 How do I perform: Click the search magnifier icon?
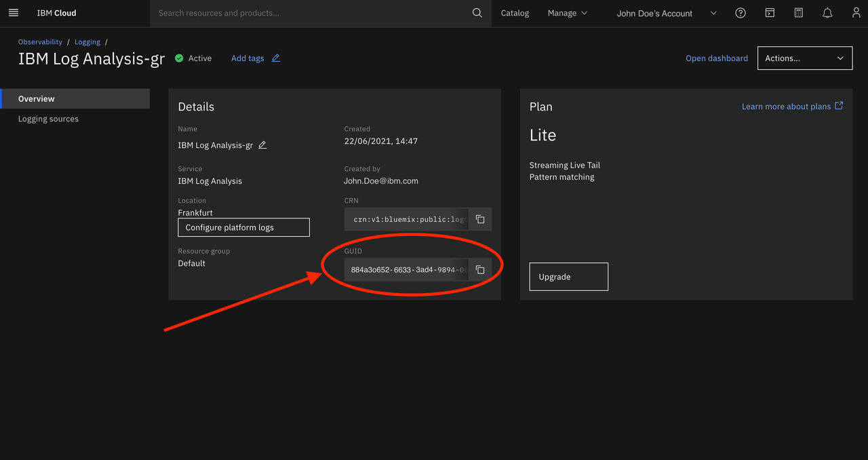[477, 13]
